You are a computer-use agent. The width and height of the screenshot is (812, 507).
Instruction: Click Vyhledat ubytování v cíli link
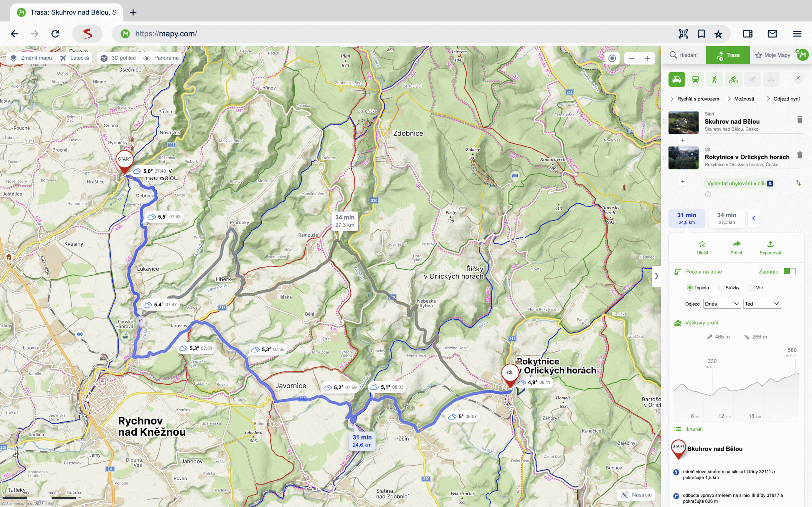point(736,183)
